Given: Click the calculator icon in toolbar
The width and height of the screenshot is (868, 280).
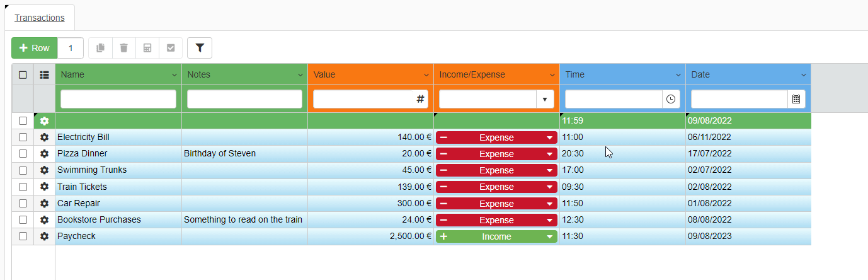Looking at the screenshot, I should point(147,48).
